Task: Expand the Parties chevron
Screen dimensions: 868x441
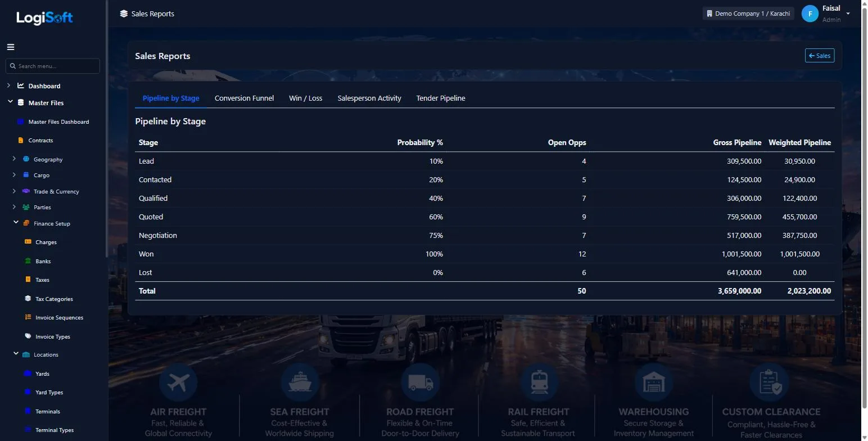Action: [x=14, y=207]
